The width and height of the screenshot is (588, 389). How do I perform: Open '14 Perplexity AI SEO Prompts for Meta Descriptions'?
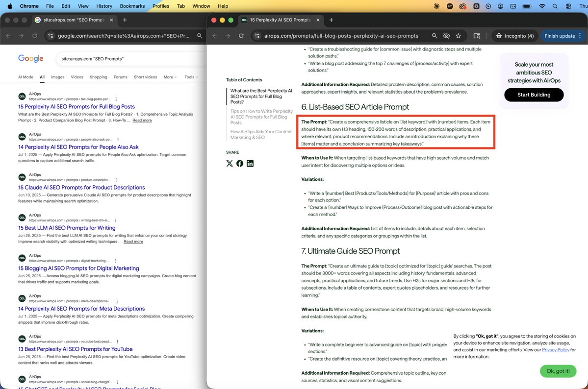click(81, 309)
